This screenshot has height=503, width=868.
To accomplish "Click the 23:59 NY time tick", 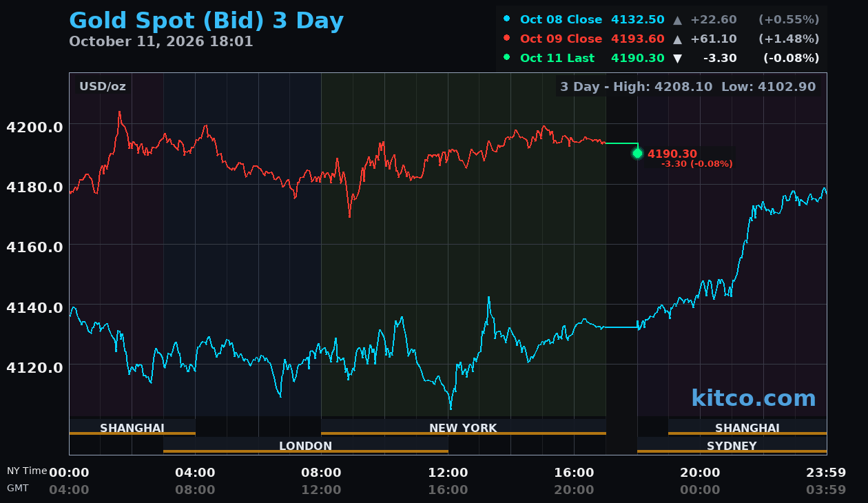I will [826, 473].
